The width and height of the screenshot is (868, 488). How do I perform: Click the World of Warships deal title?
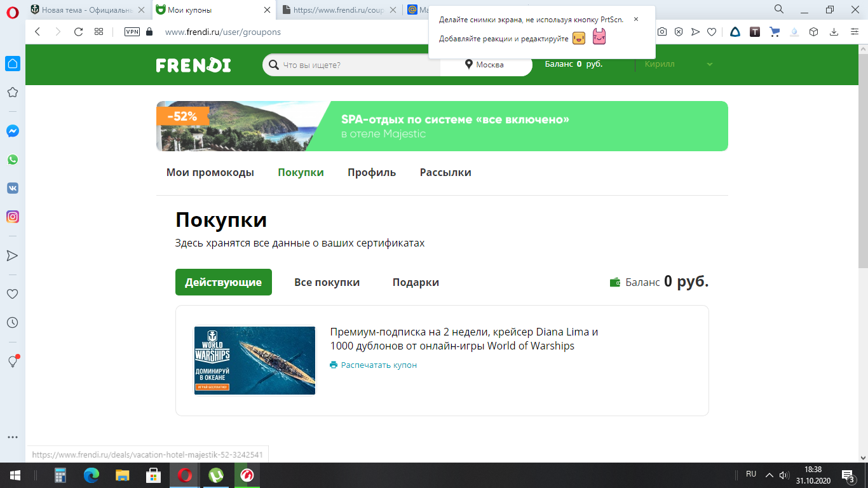(465, 339)
